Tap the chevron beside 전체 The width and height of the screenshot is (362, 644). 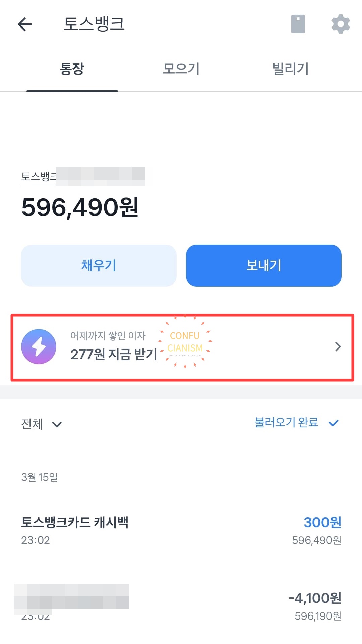[57, 425]
